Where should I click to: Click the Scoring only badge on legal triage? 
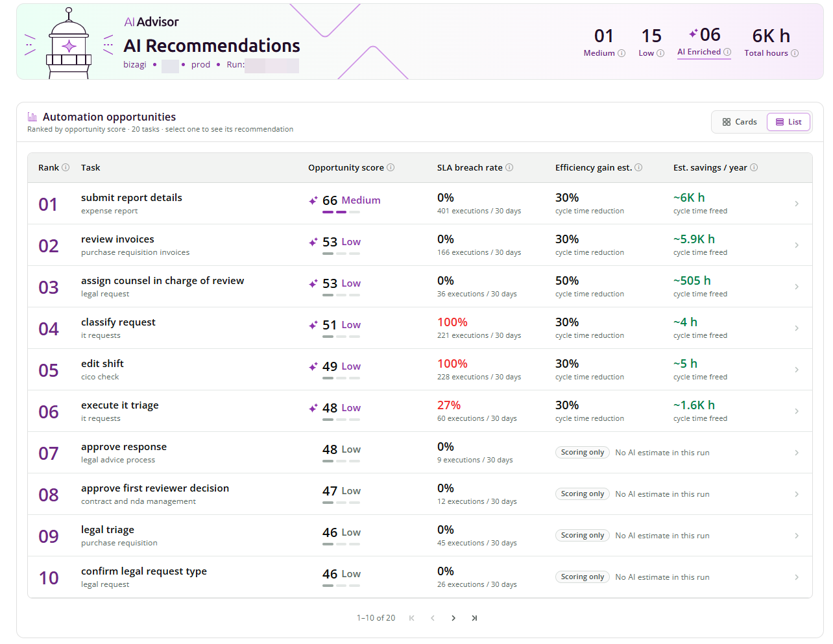coord(583,536)
